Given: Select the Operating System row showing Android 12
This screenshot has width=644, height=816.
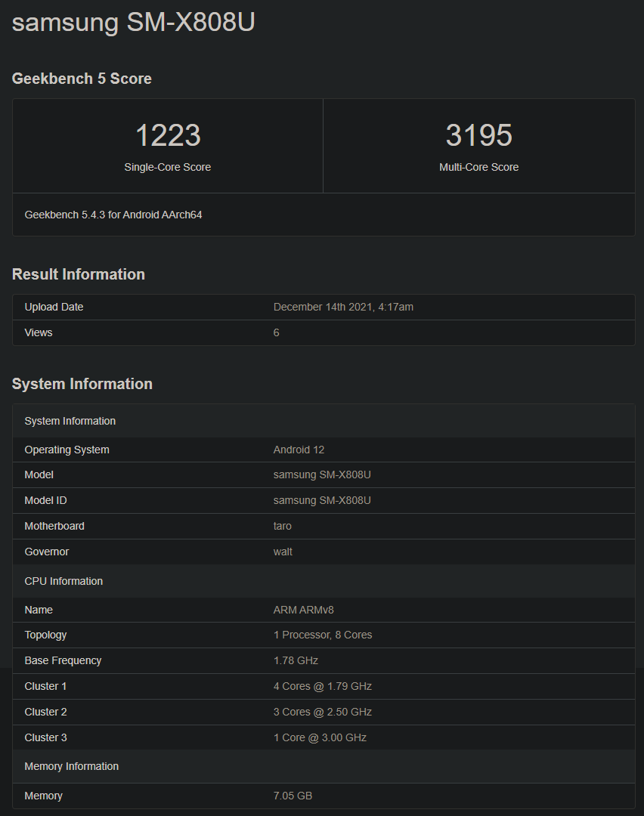Looking at the screenshot, I should click(324, 450).
